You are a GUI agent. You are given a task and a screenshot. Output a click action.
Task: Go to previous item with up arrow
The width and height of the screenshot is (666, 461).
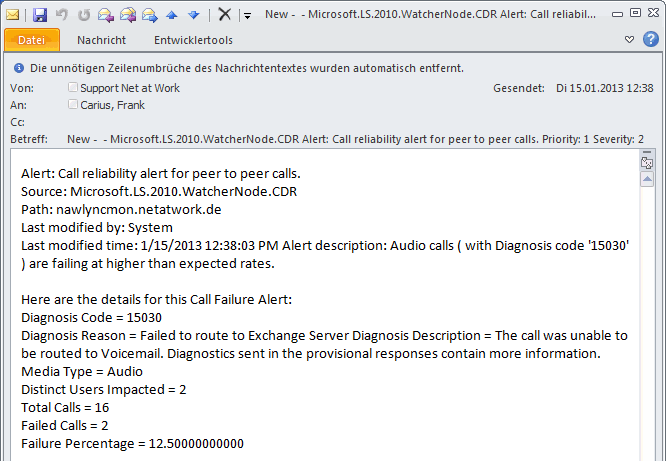[172, 15]
